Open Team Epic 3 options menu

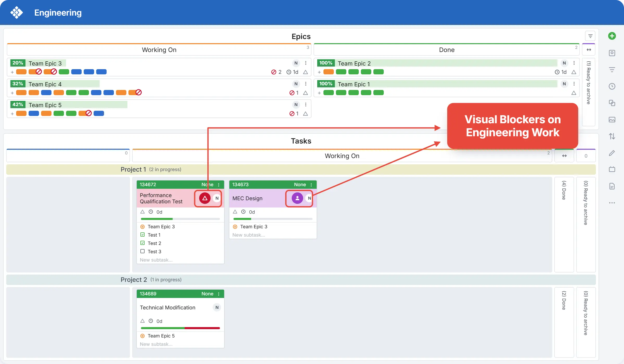click(306, 63)
